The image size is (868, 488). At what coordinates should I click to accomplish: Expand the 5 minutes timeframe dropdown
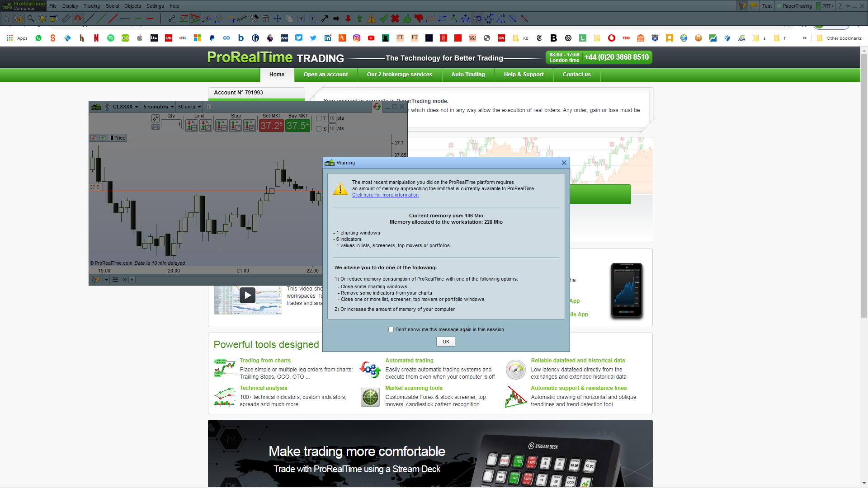pyautogui.click(x=158, y=107)
